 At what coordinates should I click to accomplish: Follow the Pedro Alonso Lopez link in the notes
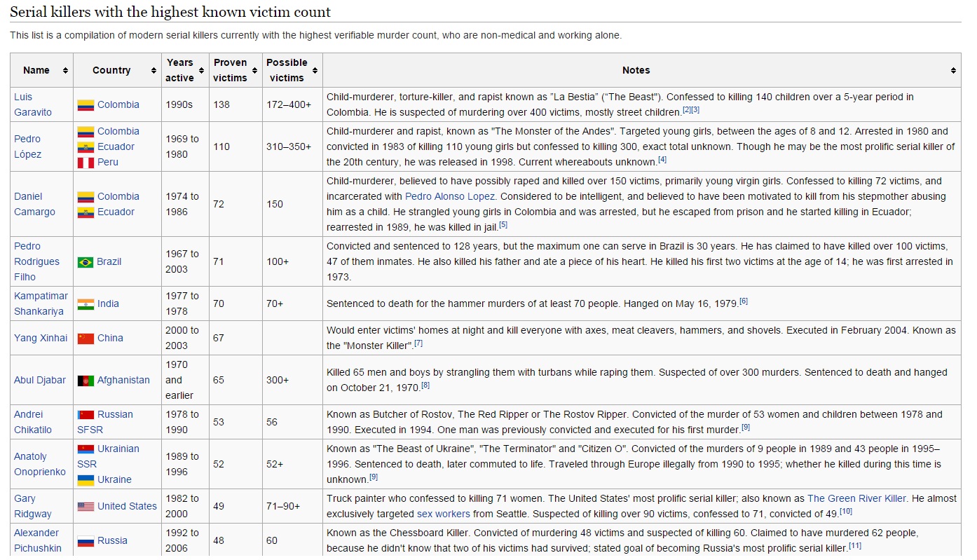pyautogui.click(x=450, y=196)
